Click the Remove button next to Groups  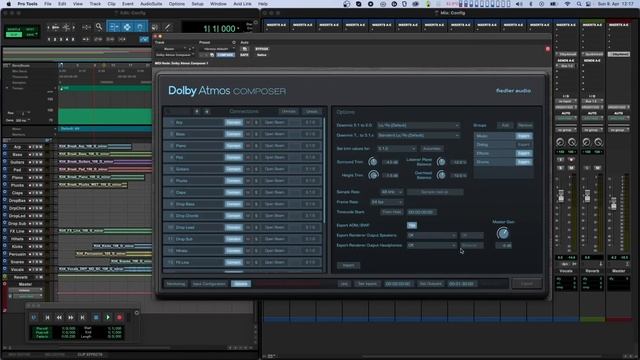pyautogui.click(x=525, y=125)
